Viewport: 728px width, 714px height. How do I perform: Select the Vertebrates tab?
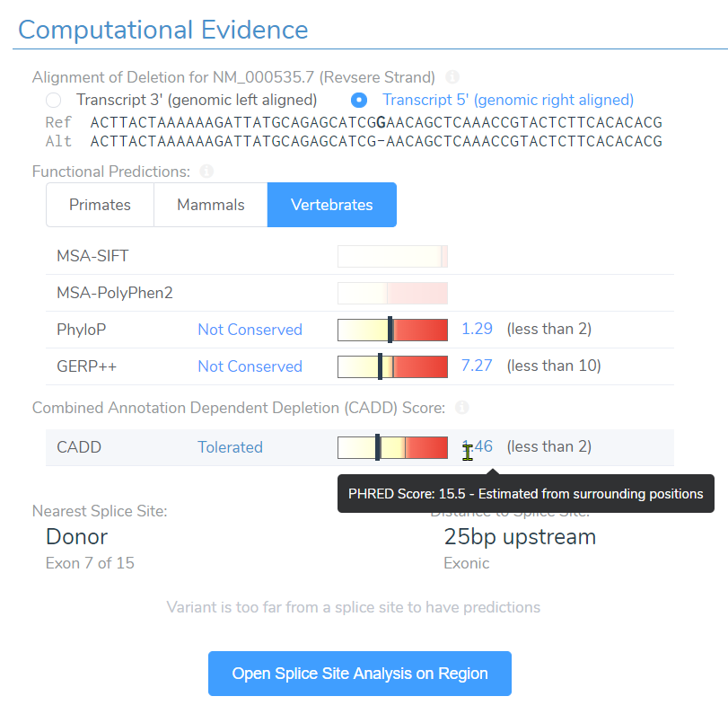pyautogui.click(x=331, y=205)
